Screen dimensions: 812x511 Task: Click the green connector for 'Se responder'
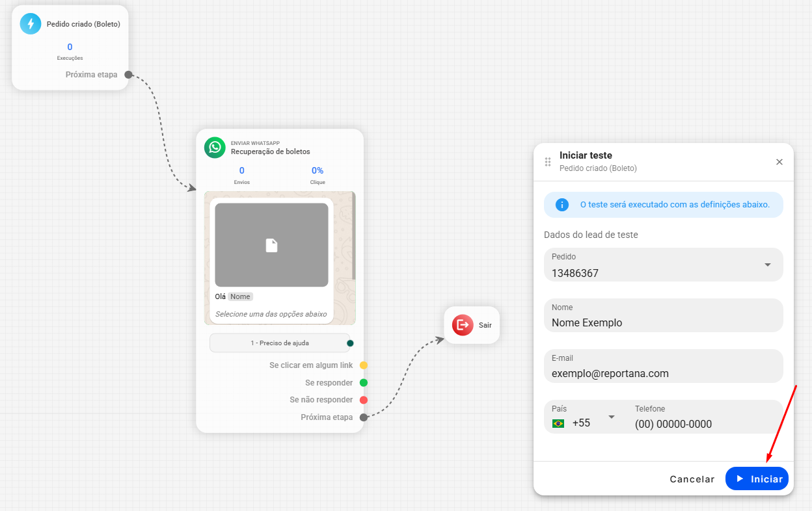364,383
